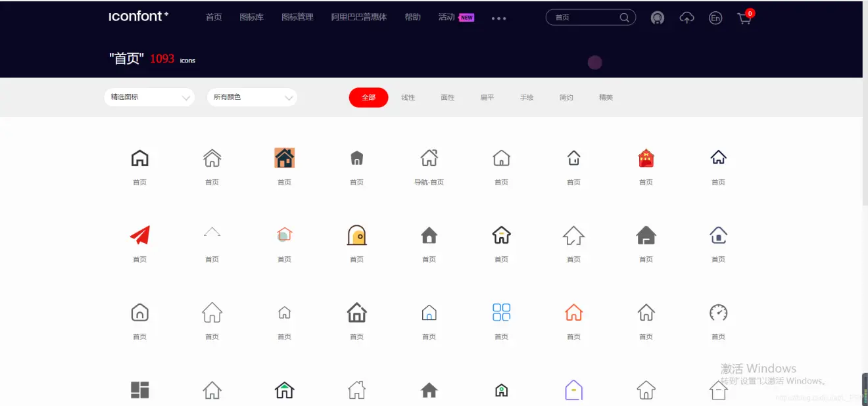Pick the thin roof chevron icon
The image size is (868, 406).
pyautogui.click(x=212, y=231)
